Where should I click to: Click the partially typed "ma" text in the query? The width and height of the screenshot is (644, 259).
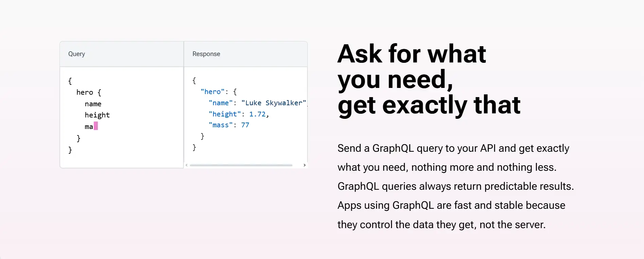89,127
